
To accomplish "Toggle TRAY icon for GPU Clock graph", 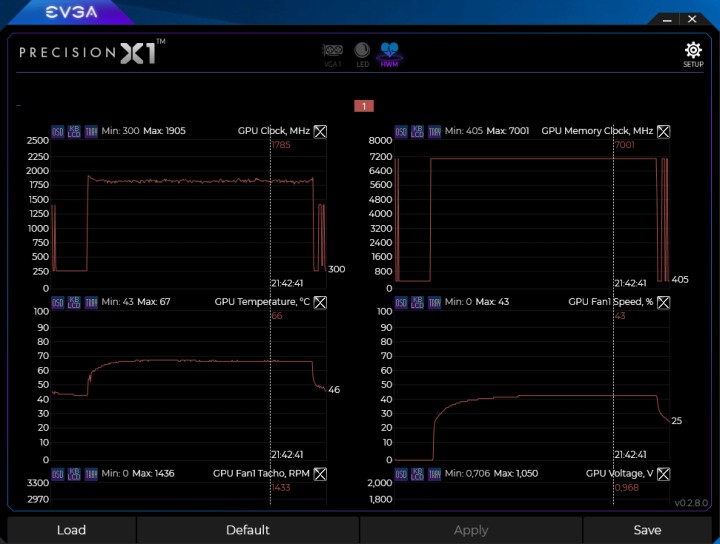I will 91,132.
